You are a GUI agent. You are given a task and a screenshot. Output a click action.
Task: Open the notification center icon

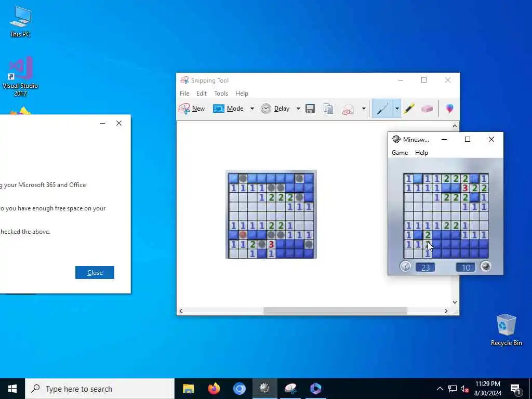tap(515, 389)
